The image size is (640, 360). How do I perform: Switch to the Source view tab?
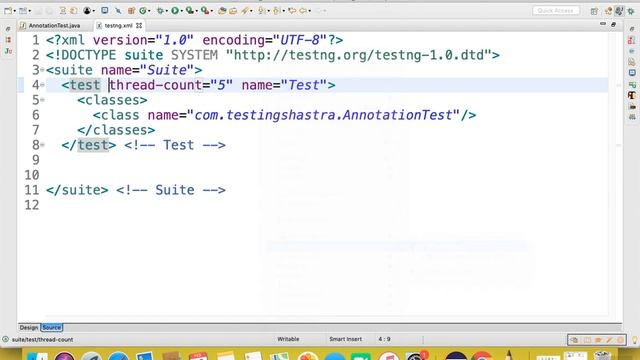tap(51, 328)
